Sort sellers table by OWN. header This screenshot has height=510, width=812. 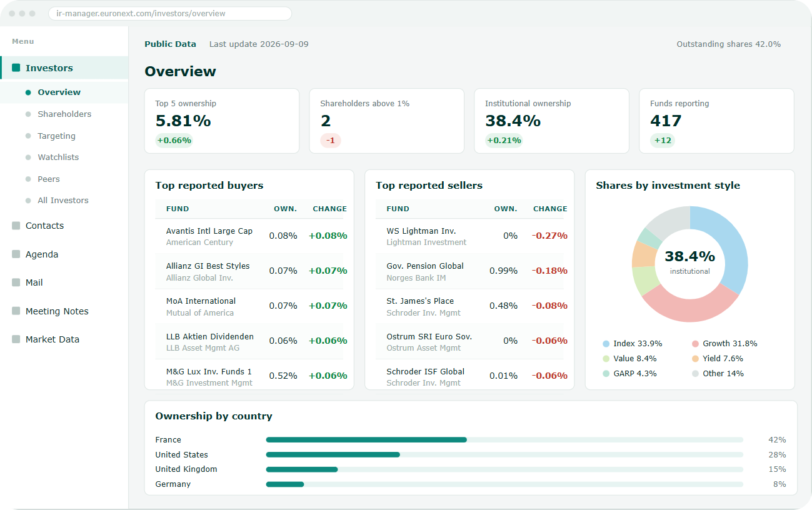click(x=506, y=209)
